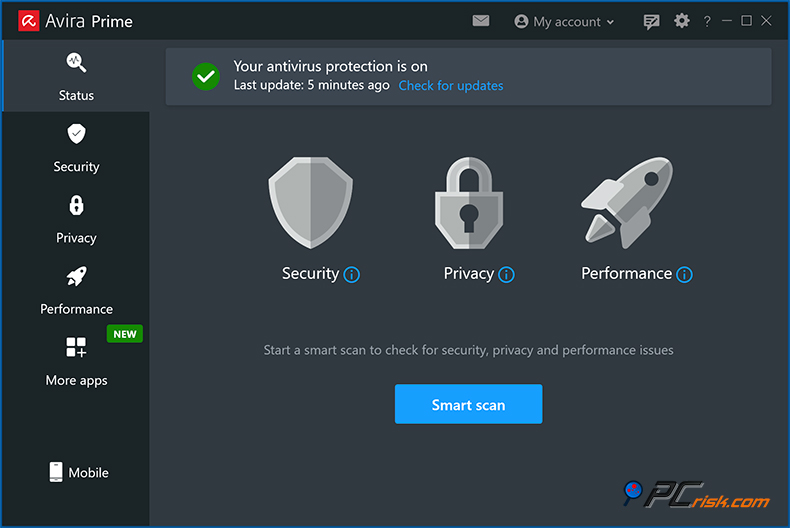Expand the My account dropdown
The image size is (790, 528).
564,22
